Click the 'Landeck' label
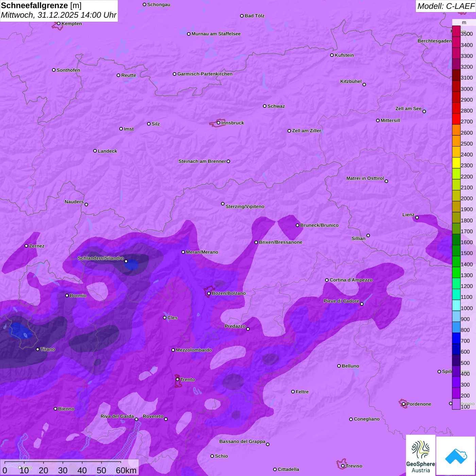 point(107,151)
